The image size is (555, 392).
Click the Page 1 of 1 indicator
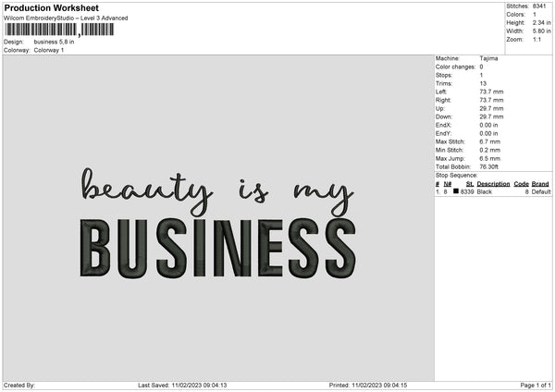pyautogui.click(x=536, y=385)
